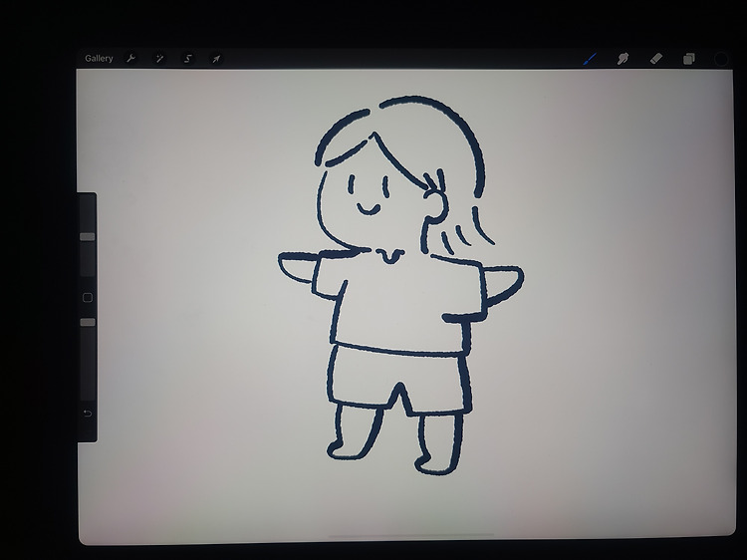Viewport: 747px width, 560px height.
Task: Tap the canvas drawing of the girl
Action: pyautogui.click(x=400, y=286)
